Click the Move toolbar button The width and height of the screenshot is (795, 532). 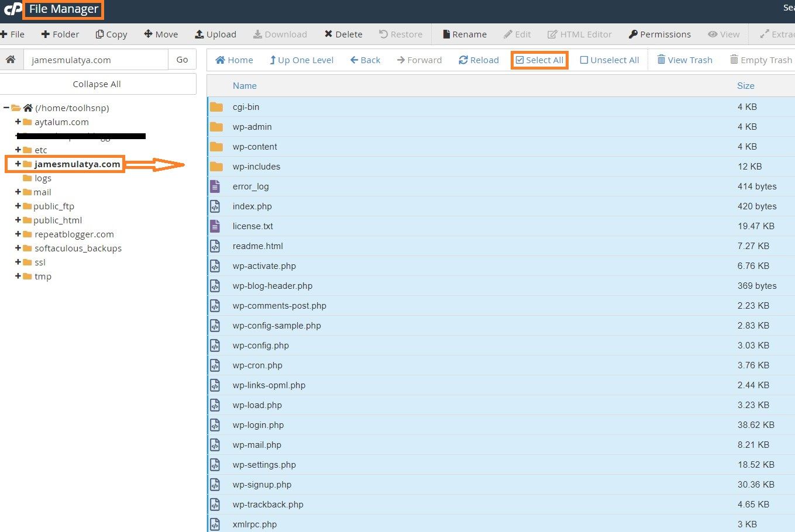pos(161,34)
